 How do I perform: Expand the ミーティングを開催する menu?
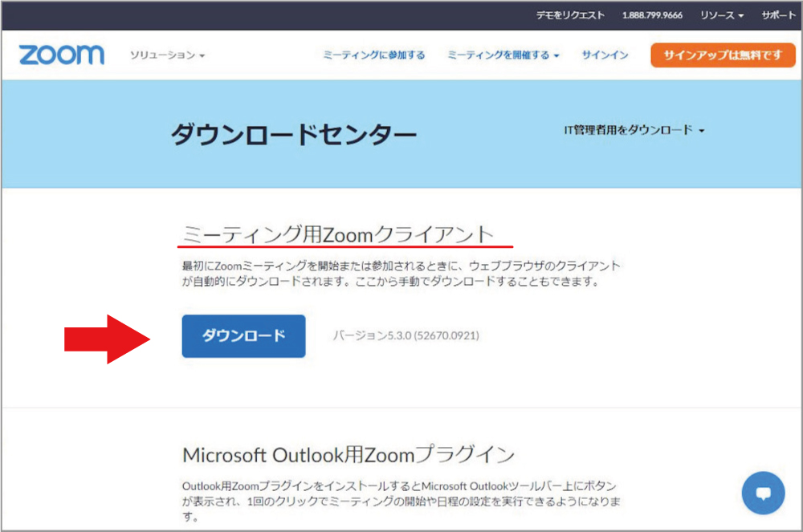(x=503, y=55)
